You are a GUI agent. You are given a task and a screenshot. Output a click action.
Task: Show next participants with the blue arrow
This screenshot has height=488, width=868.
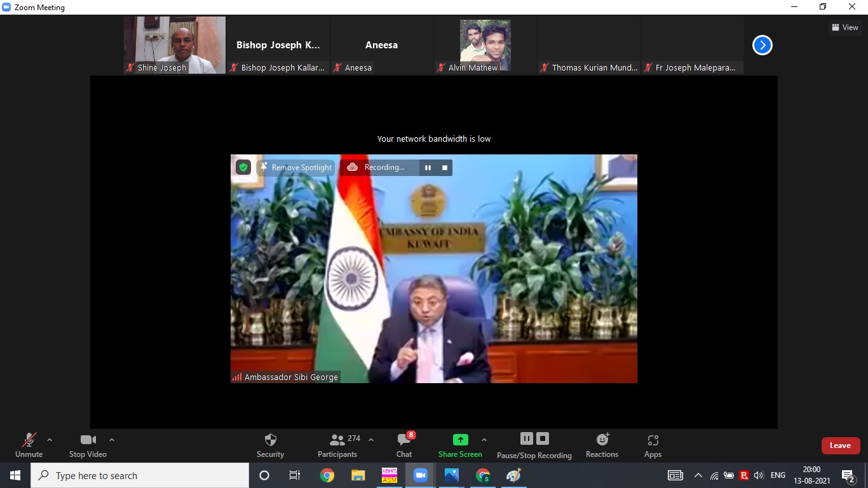point(762,45)
